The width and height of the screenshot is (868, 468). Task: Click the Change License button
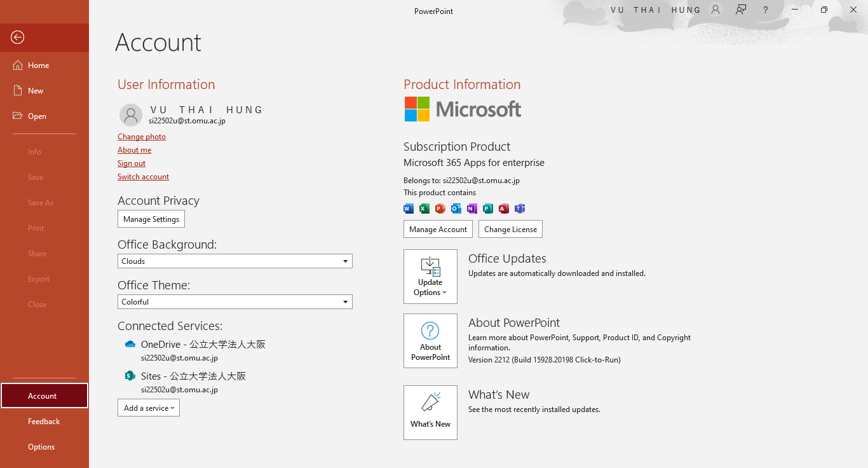[510, 230]
